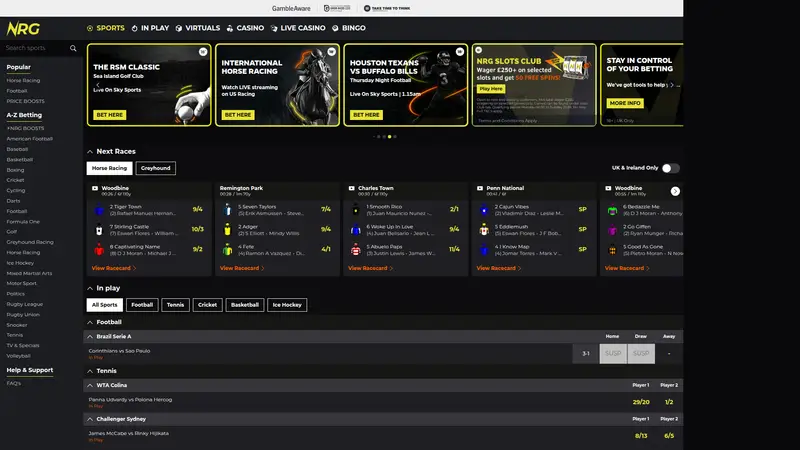Viewport: 800px width, 450px height.
Task: Collapse the Football in-play group
Action: pyautogui.click(x=90, y=322)
